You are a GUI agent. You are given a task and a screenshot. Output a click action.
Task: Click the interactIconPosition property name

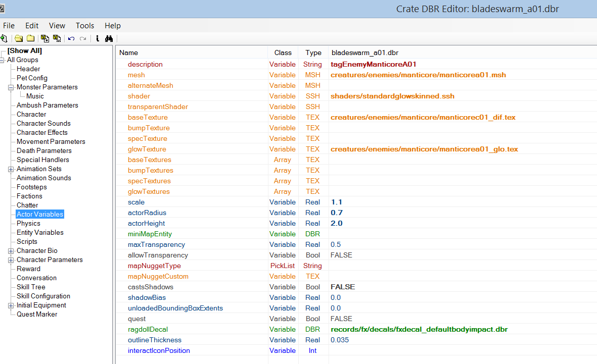[159, 351]
